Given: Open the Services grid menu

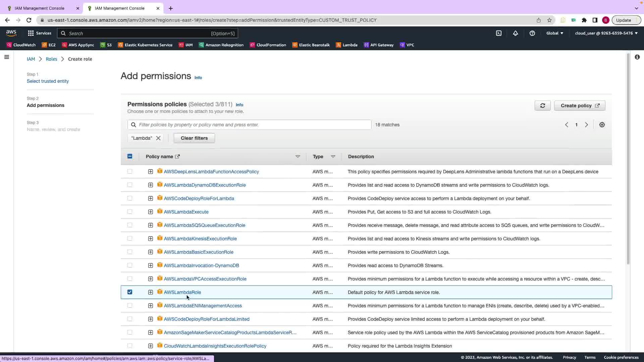Looking at the screenshot, I should [40, 33].
